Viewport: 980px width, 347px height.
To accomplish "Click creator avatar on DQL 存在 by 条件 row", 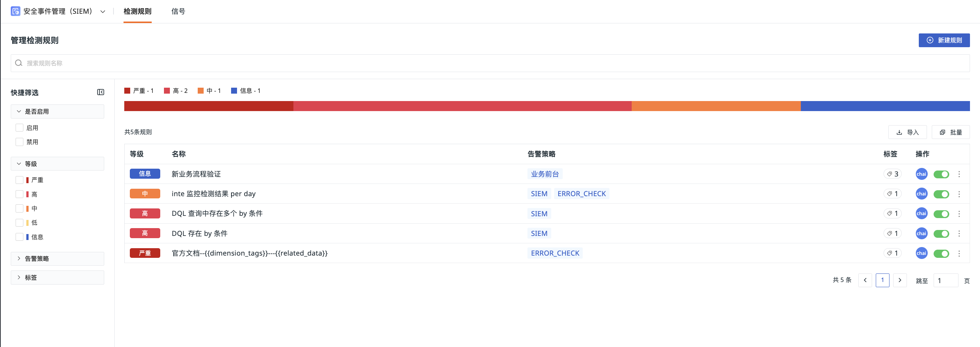I will (x=921, y=233).
